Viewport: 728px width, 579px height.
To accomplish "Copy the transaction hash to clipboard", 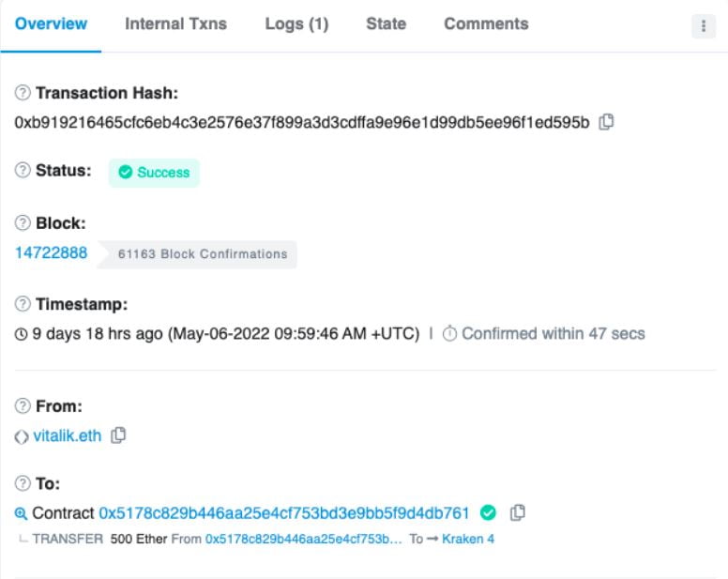I will [x=607, y=122].
